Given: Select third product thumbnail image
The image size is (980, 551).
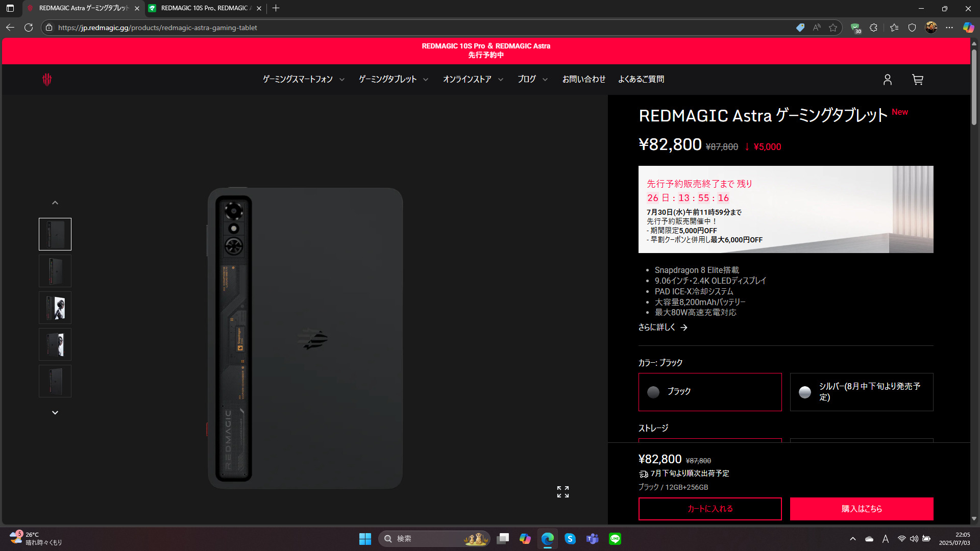Looking at the screenshot, I should pos(55,308).
